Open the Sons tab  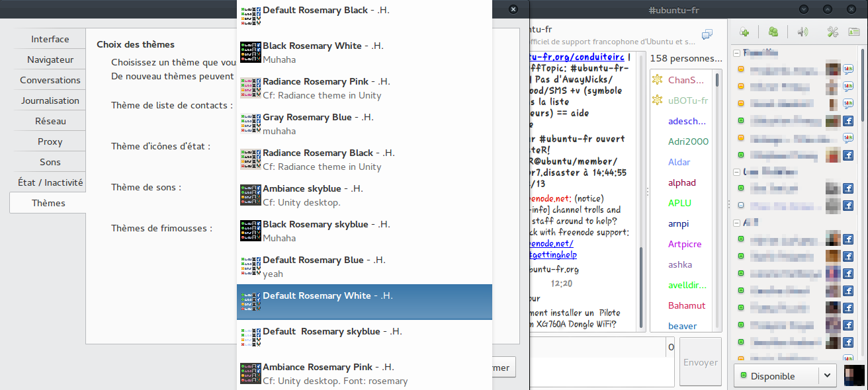pos(50,162)
